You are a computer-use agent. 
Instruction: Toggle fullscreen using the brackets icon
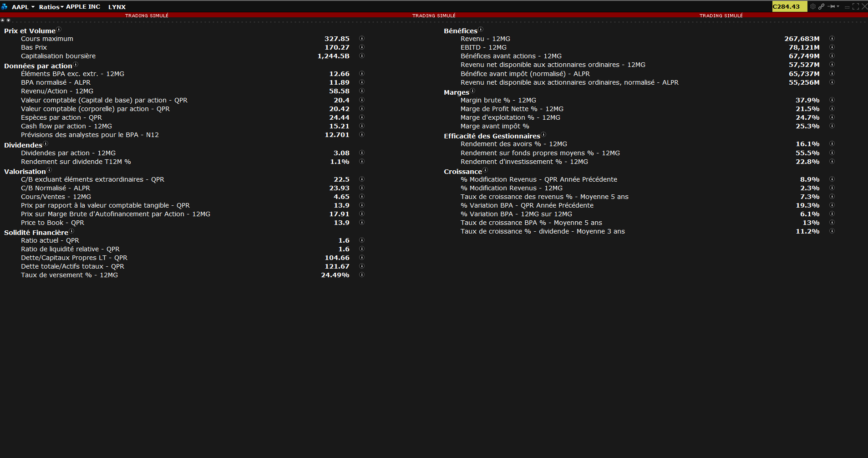[856, 6]
